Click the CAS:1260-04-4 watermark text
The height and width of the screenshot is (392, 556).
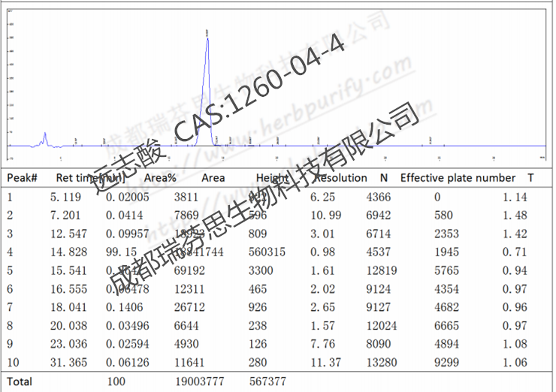[x=259, y=89]
